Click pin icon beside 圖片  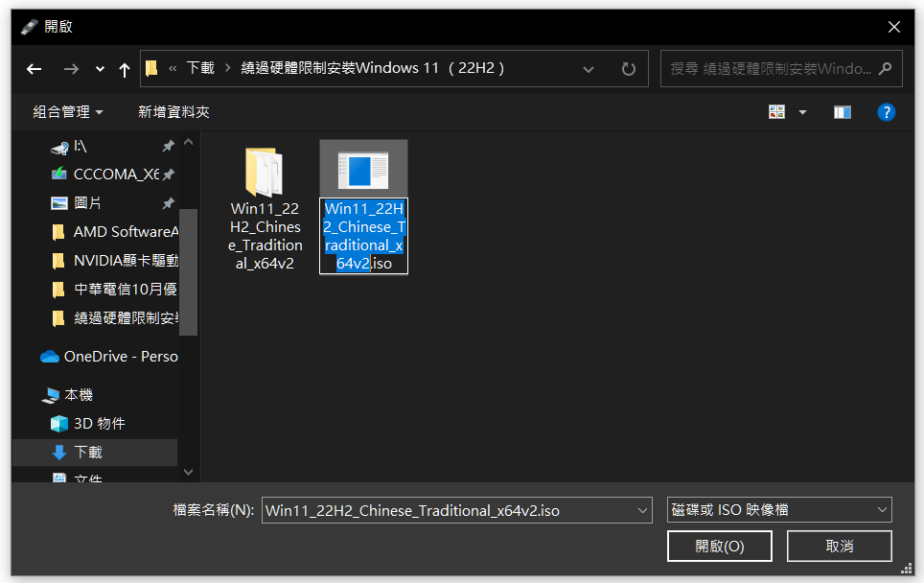169,203
